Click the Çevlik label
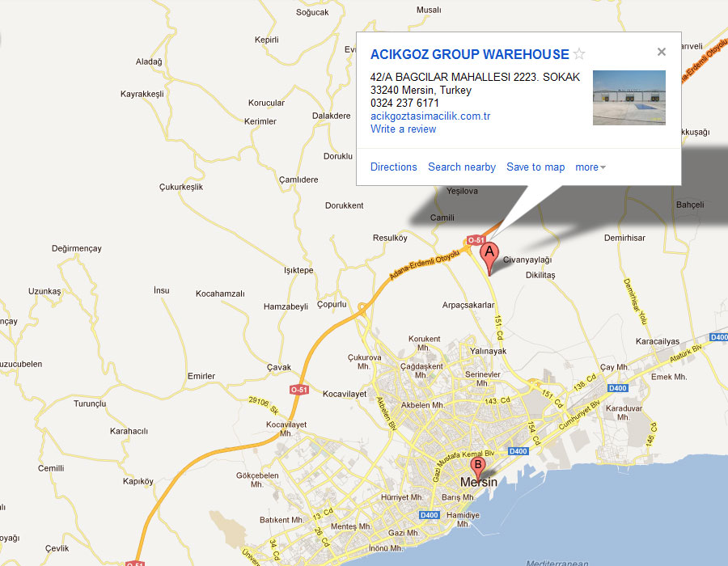The height and width of the screenshot is (566, 728). pos(57,548)
